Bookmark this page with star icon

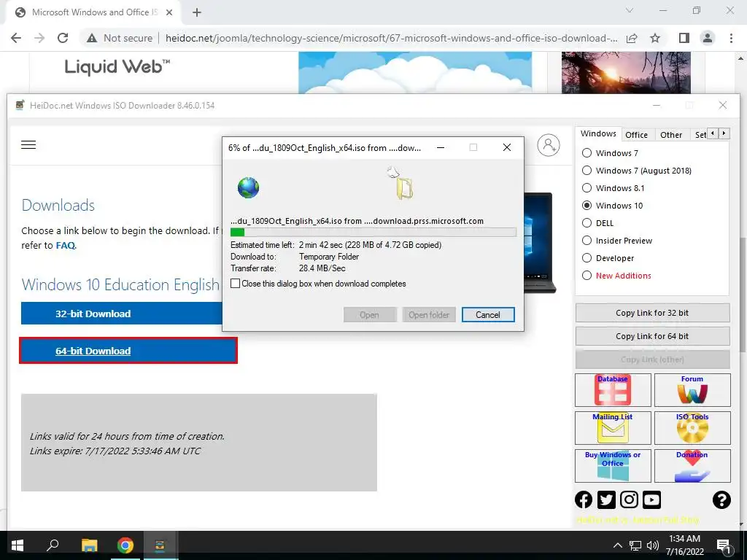(x=655, y=38)
